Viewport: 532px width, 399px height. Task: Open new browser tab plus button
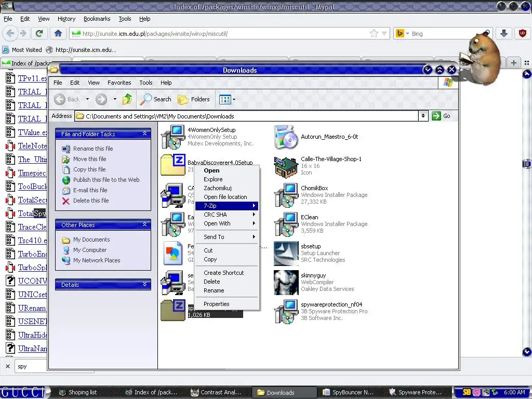514,63
